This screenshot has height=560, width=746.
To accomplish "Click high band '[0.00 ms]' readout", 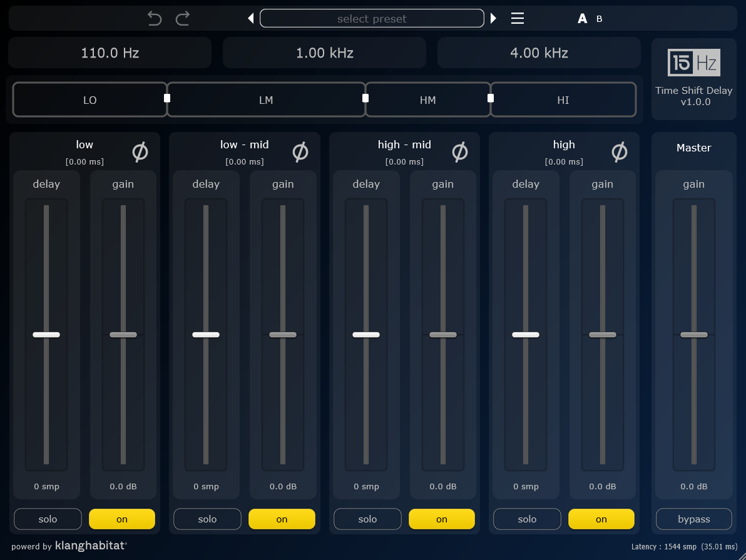I will coord(565,162).
